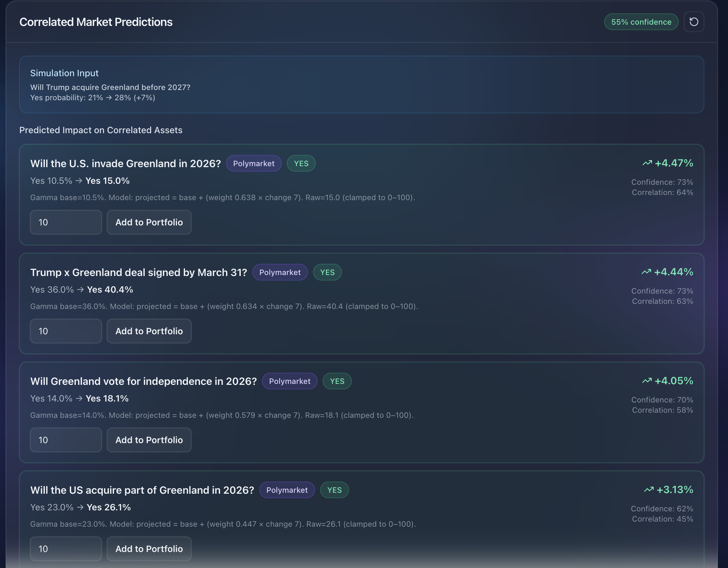Click the Simulation Input heading

64,73
